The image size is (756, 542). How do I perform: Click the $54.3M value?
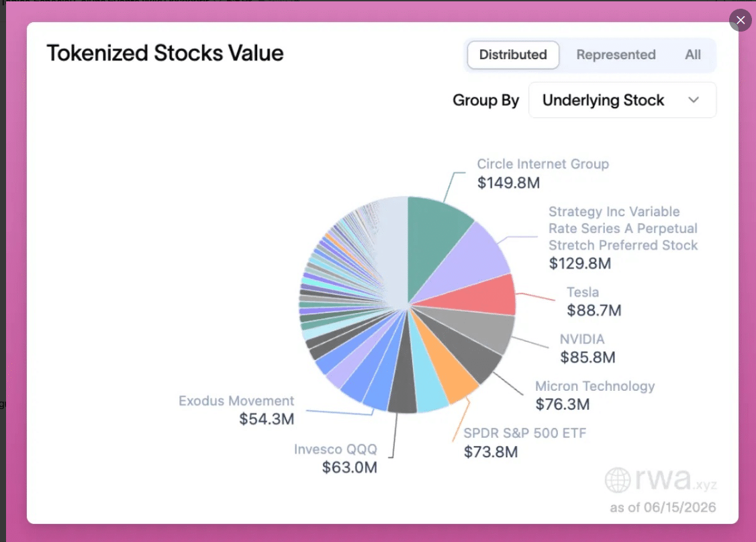(x=267, y=420)
